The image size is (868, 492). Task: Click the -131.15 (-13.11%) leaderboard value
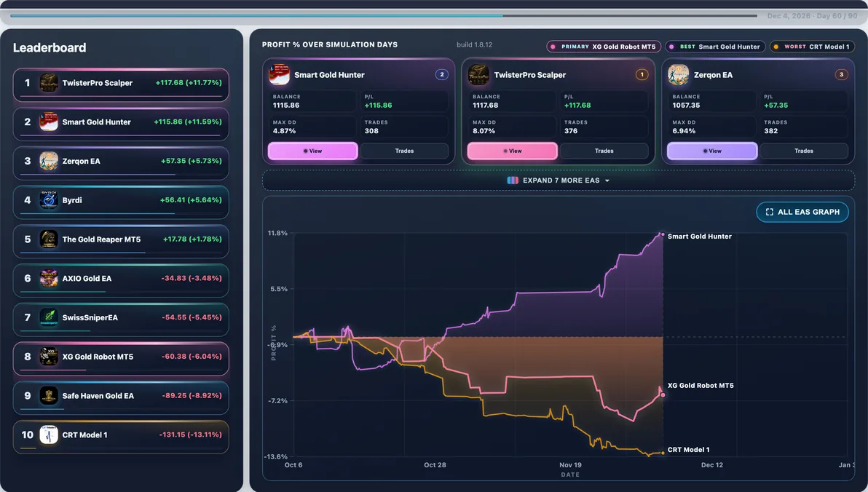click(x=191, y=435)
